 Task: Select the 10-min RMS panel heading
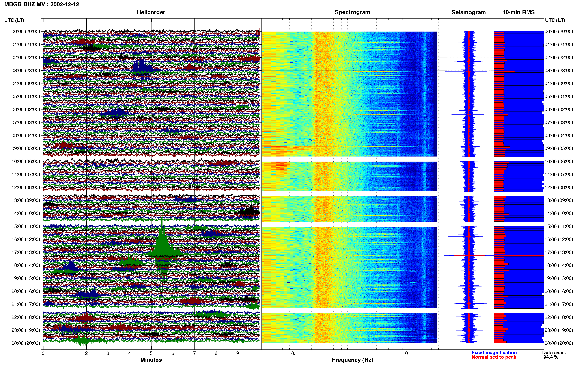pos(518,12)
